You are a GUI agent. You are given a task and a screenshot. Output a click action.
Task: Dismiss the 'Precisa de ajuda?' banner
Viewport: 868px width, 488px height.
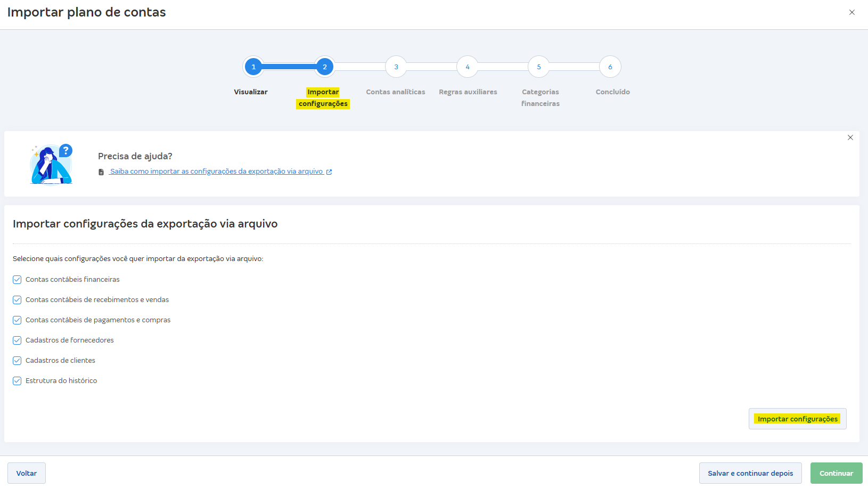click(850, 137)
